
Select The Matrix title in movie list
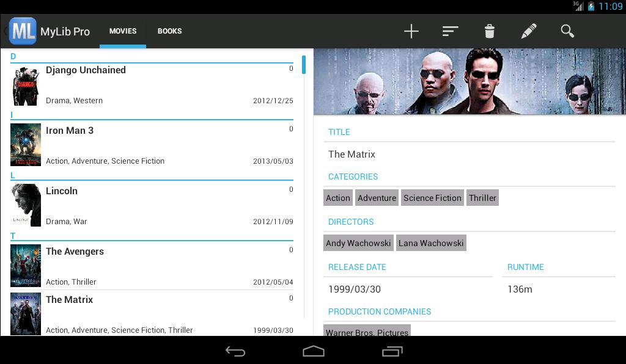coord(70,300)
